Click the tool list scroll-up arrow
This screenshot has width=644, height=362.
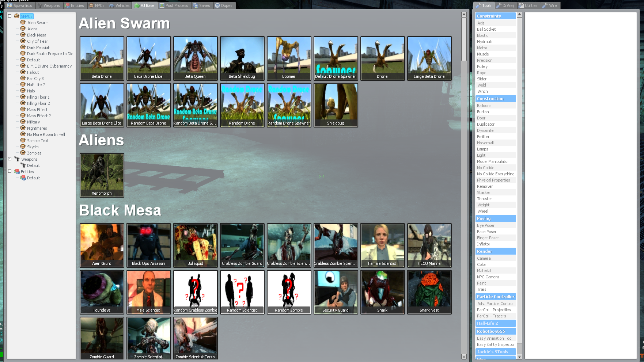[519, 15]
